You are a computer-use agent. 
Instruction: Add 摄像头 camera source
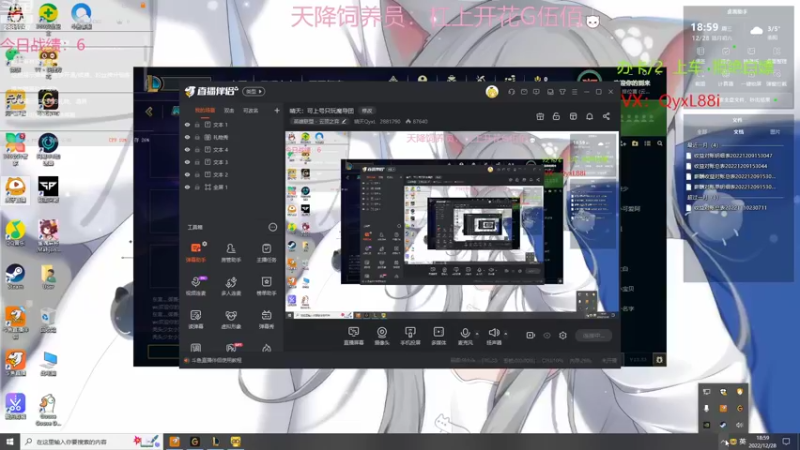point(382,336)
